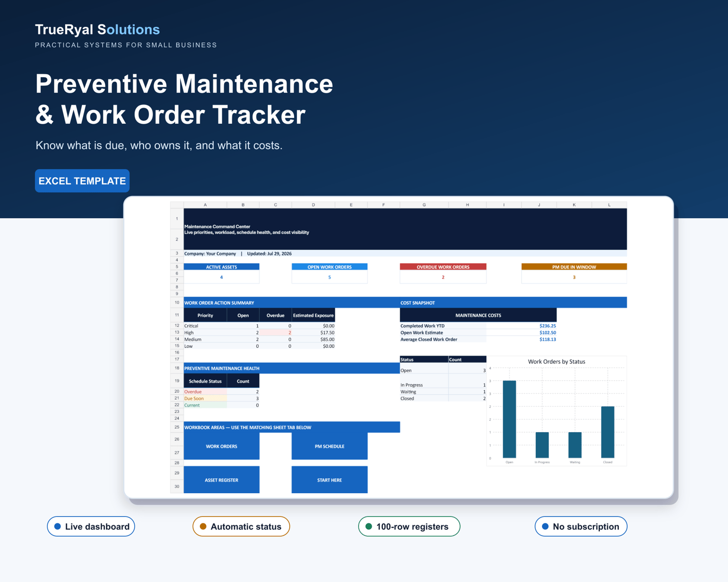Select the OVERDUE WORK ORDERS red header

pyautogui.click(x=443, y=267)
